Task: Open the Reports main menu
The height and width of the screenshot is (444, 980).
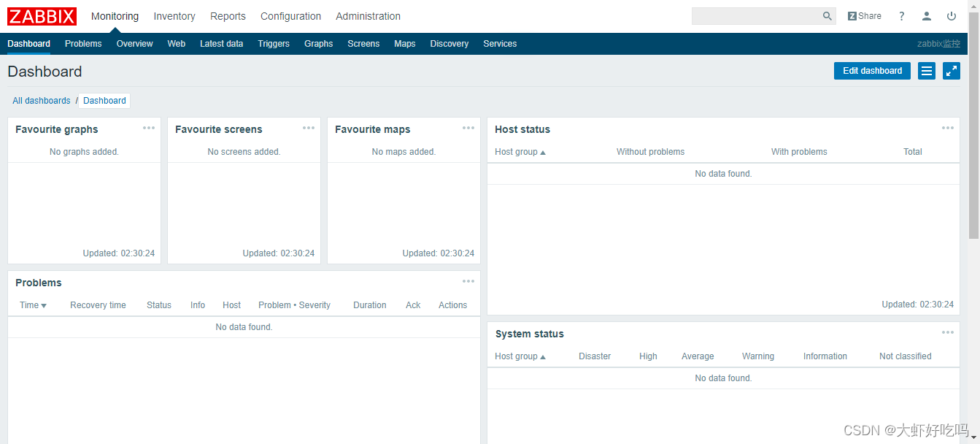Action: pos(228,16)
